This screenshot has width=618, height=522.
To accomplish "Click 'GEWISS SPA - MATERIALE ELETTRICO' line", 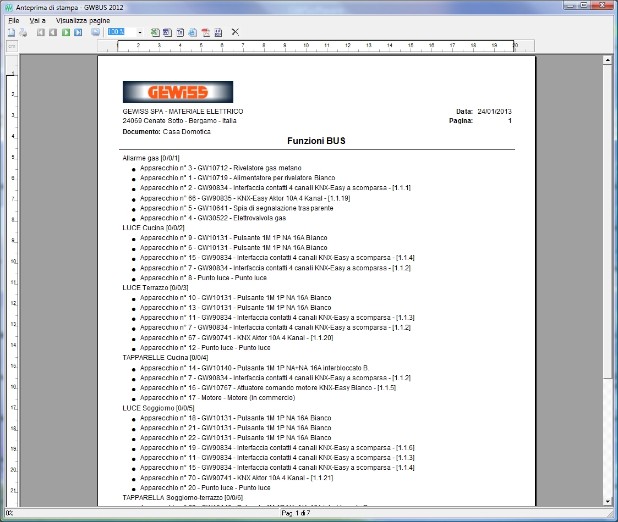I will [x=183, y=111].
